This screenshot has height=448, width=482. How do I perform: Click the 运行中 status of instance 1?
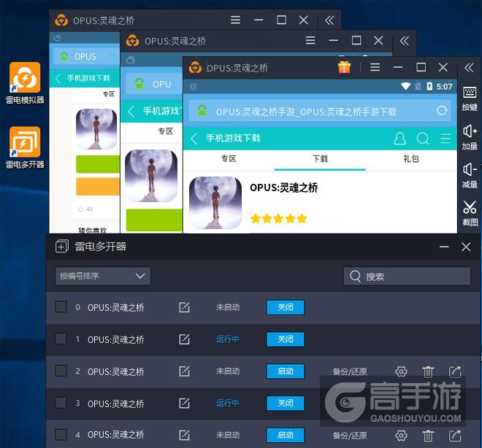click(227, 339)
